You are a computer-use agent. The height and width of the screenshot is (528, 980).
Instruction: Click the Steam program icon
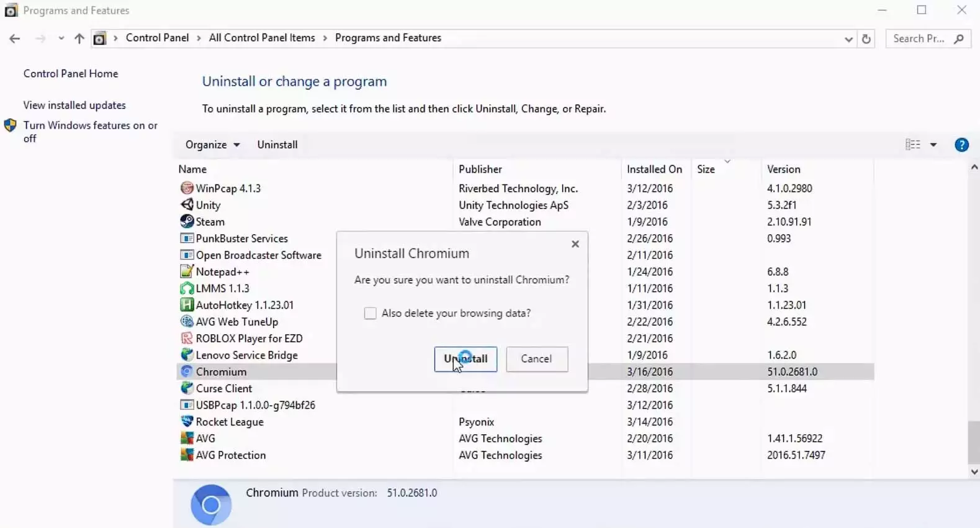pyautogui.click(x=186, y=222)
